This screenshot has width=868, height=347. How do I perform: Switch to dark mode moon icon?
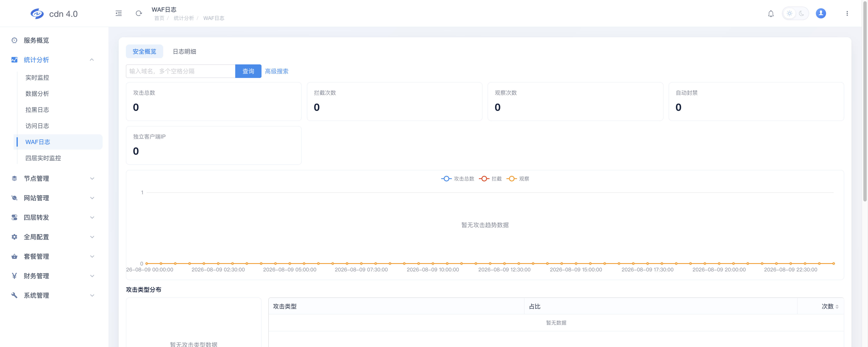[x=801, y=14]
